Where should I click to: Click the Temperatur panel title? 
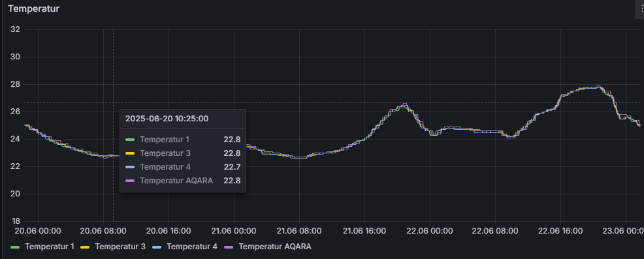coord(34,8)
